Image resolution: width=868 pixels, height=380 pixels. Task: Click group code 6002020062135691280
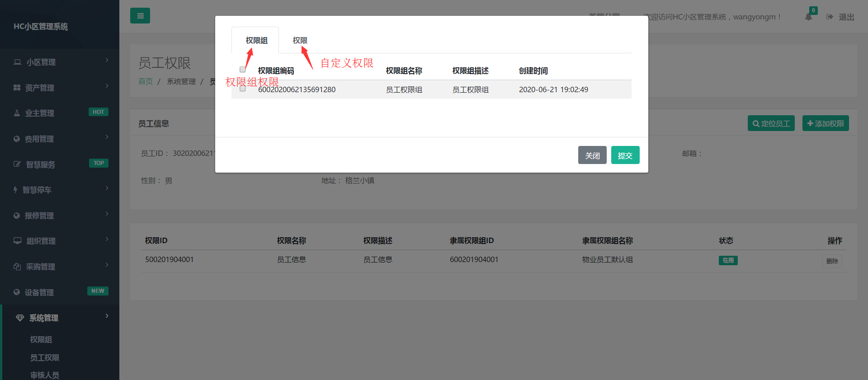[297, 89]
